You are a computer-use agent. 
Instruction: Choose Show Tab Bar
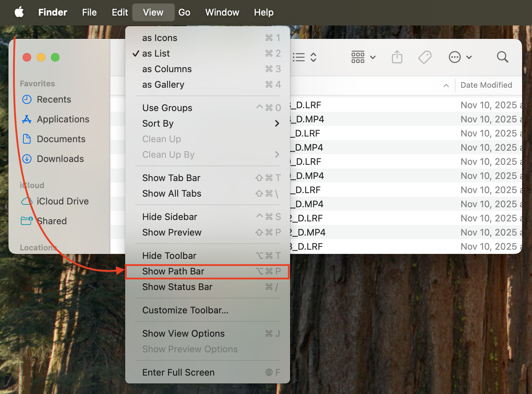(x=208, y=178)
